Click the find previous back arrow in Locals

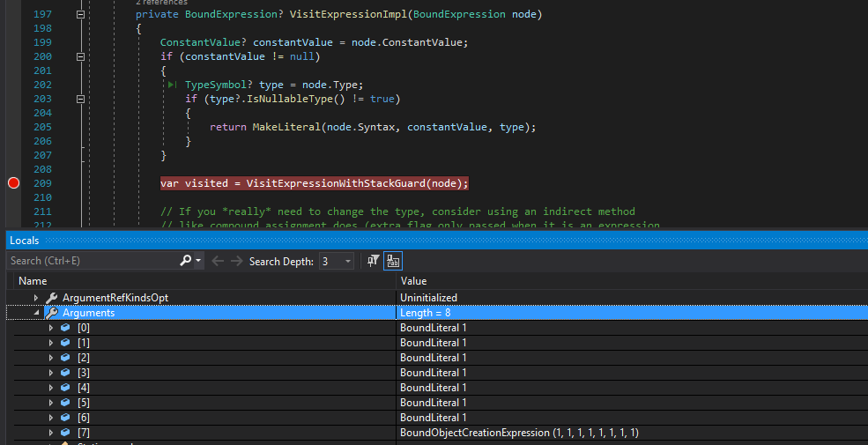(x=218, y=261)
